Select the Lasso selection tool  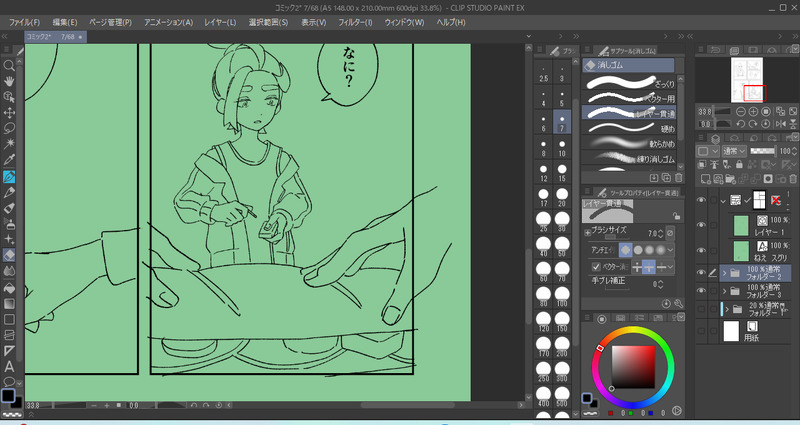(x=9, y=128)
